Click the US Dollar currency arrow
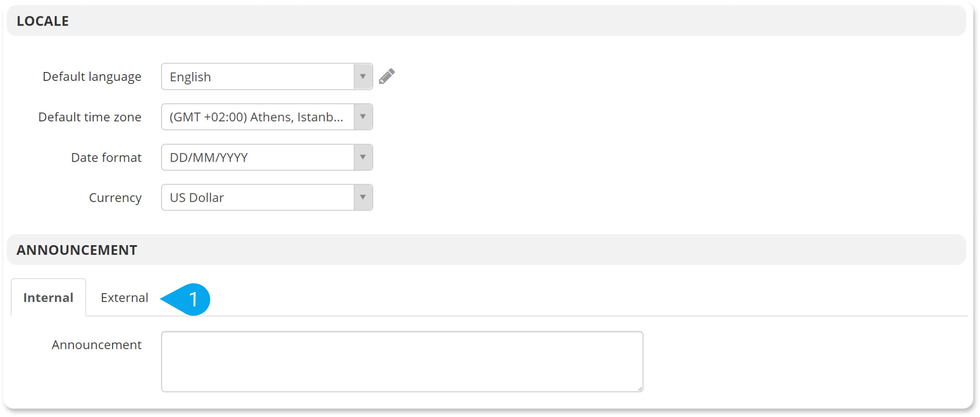 tap(363, 197)
